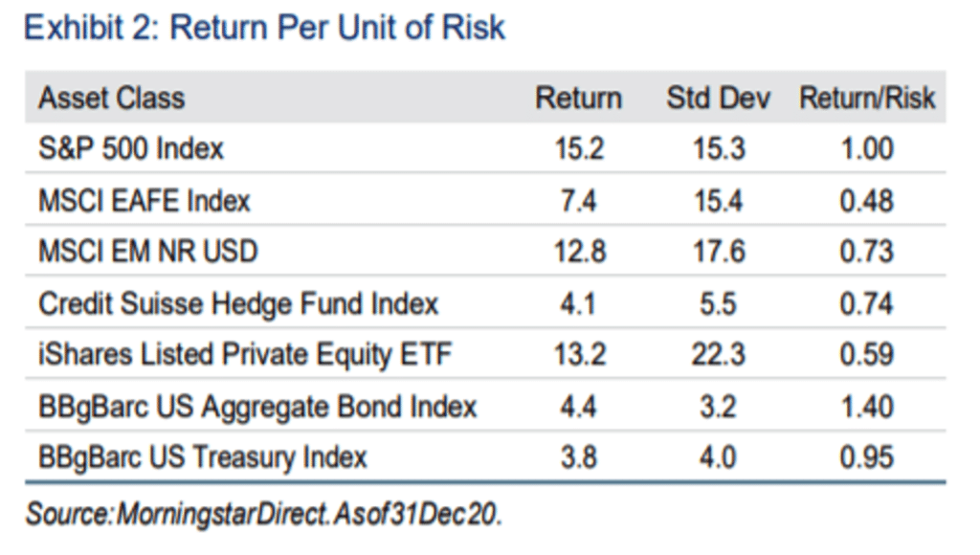Viewport: 980px width, 555px height.
Task: Select the S&P 500 Index row label
Action: click(x=130, y=148)
